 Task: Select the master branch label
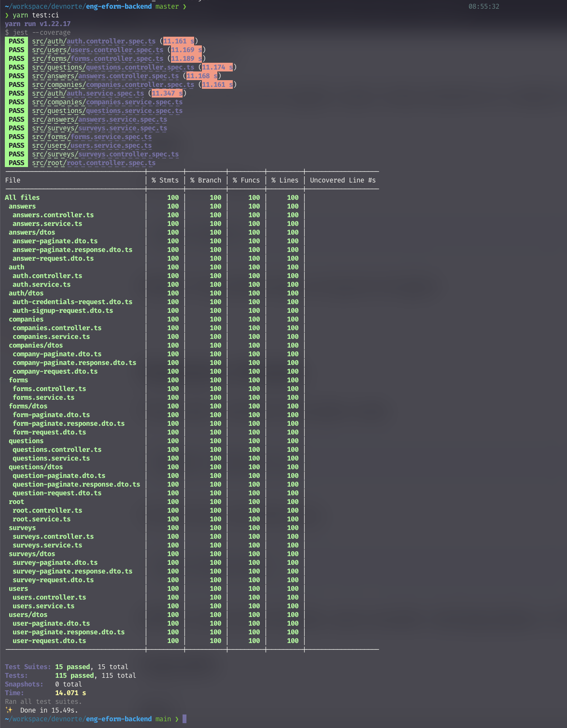point(167,7)
